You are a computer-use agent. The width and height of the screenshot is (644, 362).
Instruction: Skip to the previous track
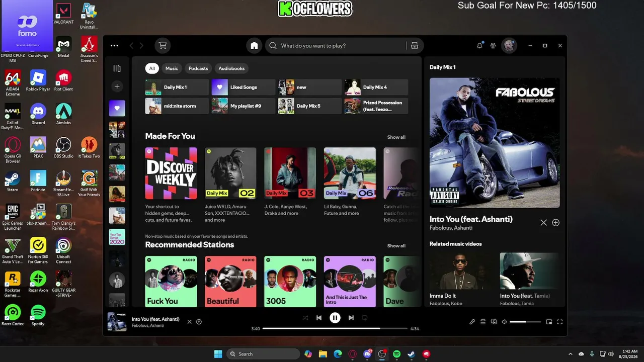[x=319, y=318]
